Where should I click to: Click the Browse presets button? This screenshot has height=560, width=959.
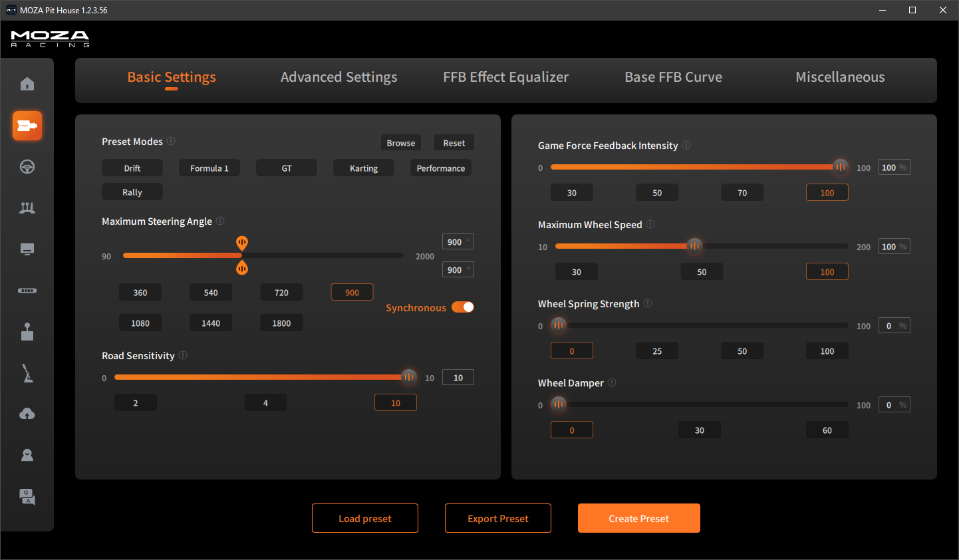pos(401,143)
